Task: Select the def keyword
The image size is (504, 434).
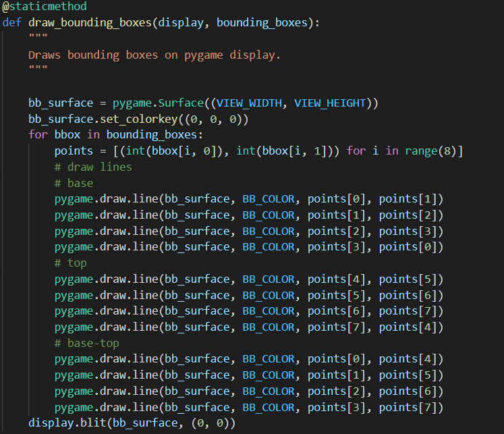Action: 12,22
